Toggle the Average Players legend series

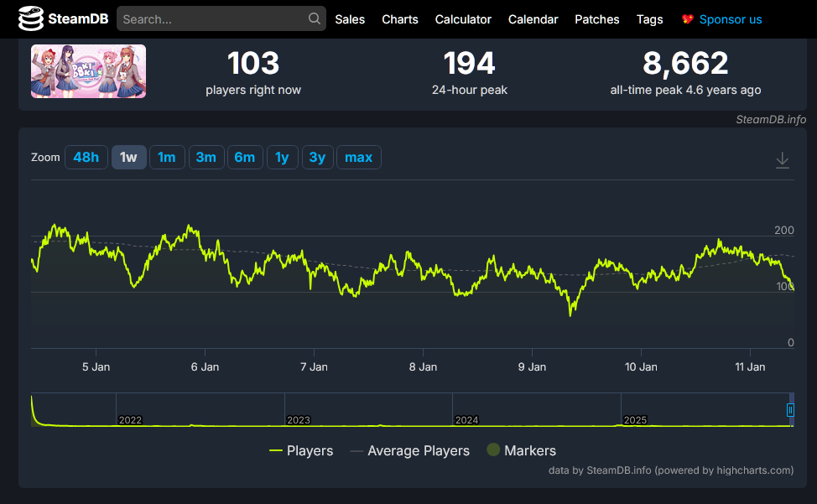[x=409, y=450]
